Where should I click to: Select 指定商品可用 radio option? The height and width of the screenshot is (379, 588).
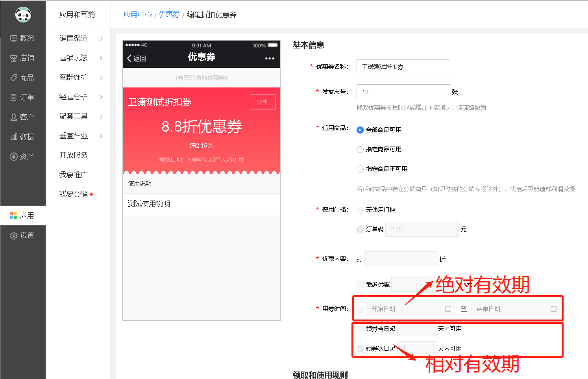(x=360, y=149)
